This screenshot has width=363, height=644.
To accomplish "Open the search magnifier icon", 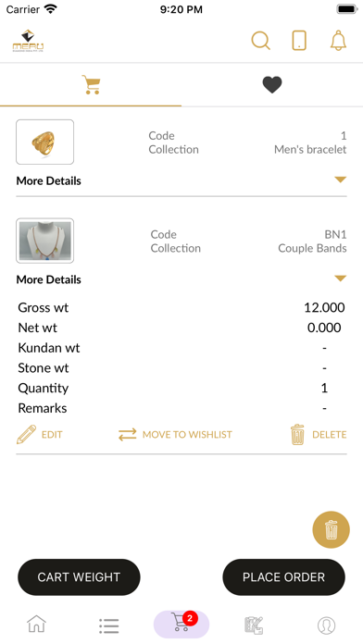I will [260, 41].
